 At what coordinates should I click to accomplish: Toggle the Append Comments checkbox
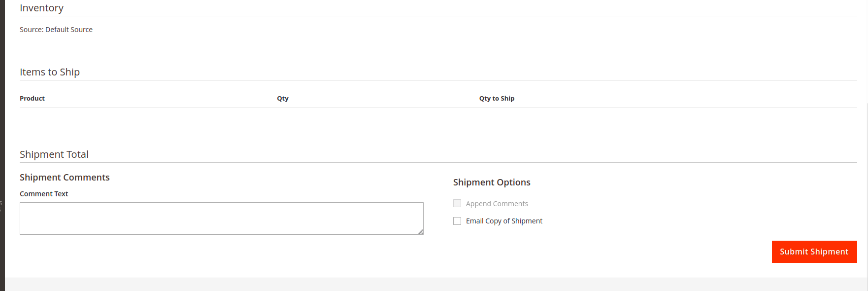(x=457, y=203)
